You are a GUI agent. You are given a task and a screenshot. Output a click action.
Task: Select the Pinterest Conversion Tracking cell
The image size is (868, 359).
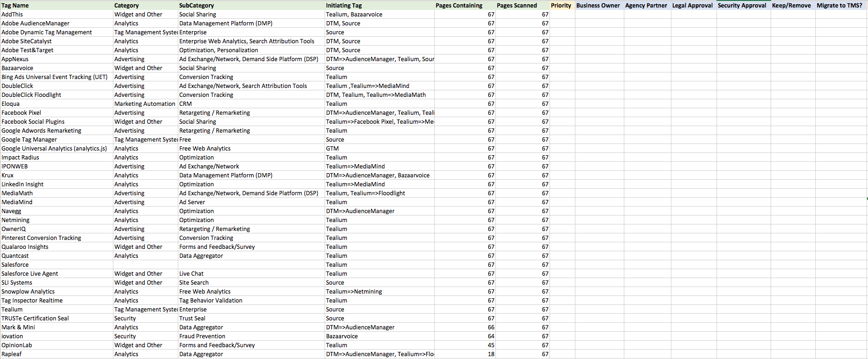pos(56,238)
